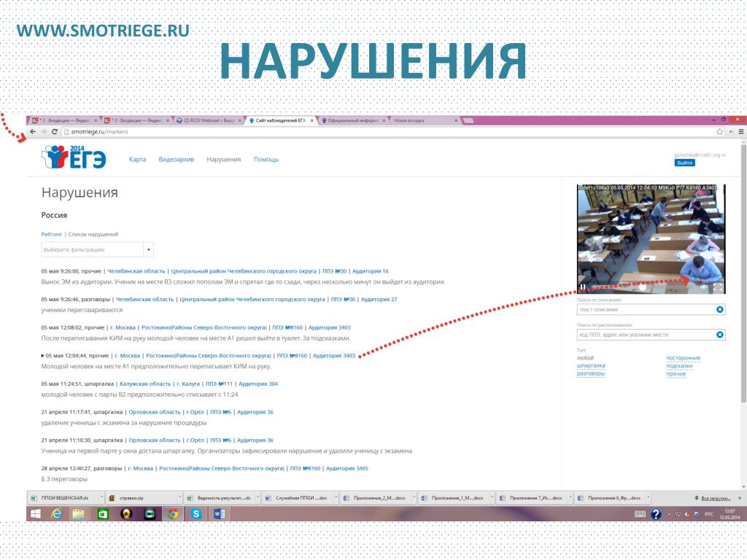The width and height of the screenshot is (747, 560).
Task: Switch to the Официальный информ browser tab
Action: (352, 120)
